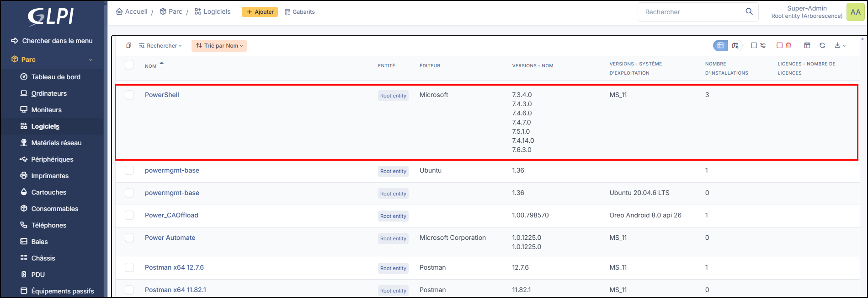Open Imprimantes in sidebar
Image resolution: width=868 pixels, height=298 pixels.
pos(50,176)
